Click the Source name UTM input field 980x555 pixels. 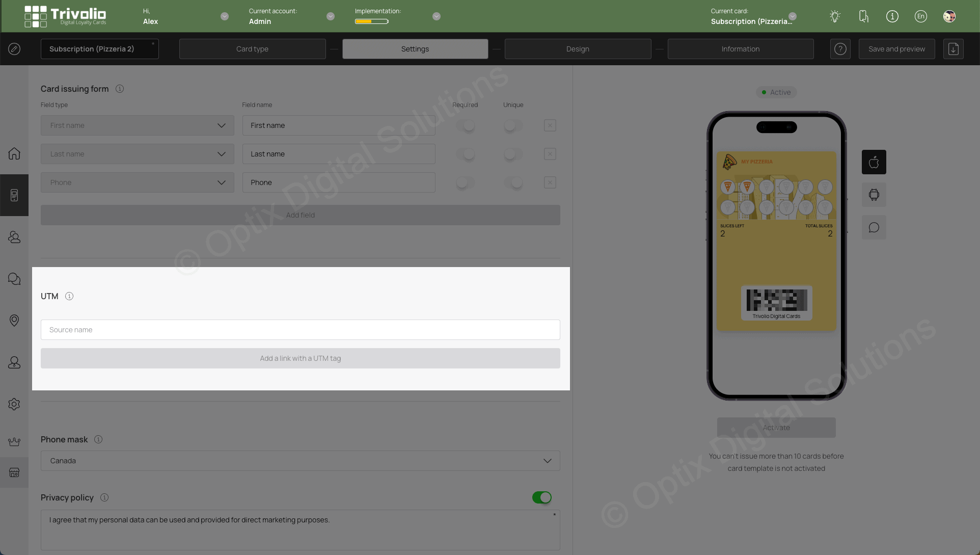pos(300,329)
